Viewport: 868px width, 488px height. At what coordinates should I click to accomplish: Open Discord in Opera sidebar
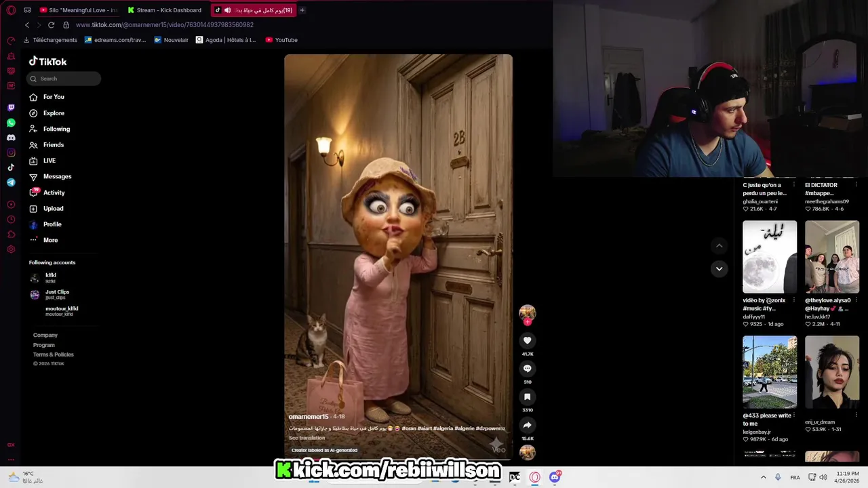pos(11,138)
